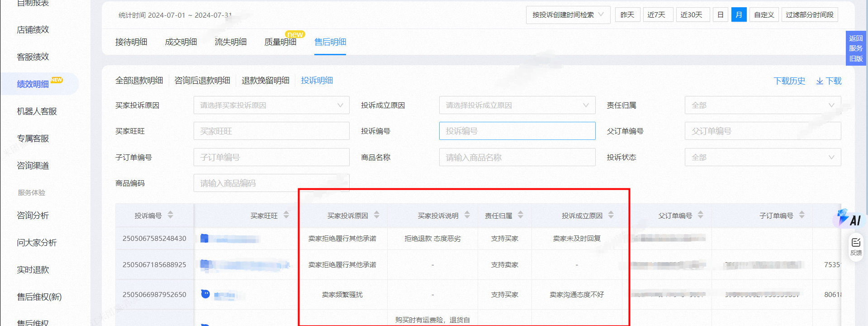Open 投诉状态 全部 dropdown
This screenshot has width=868, height=326.
(x=763, y=157)
